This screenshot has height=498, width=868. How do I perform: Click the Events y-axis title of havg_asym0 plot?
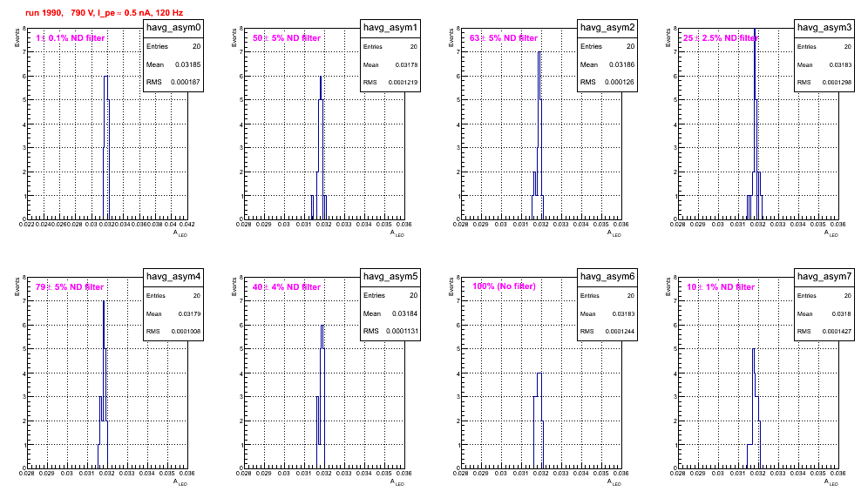point(17,37)
